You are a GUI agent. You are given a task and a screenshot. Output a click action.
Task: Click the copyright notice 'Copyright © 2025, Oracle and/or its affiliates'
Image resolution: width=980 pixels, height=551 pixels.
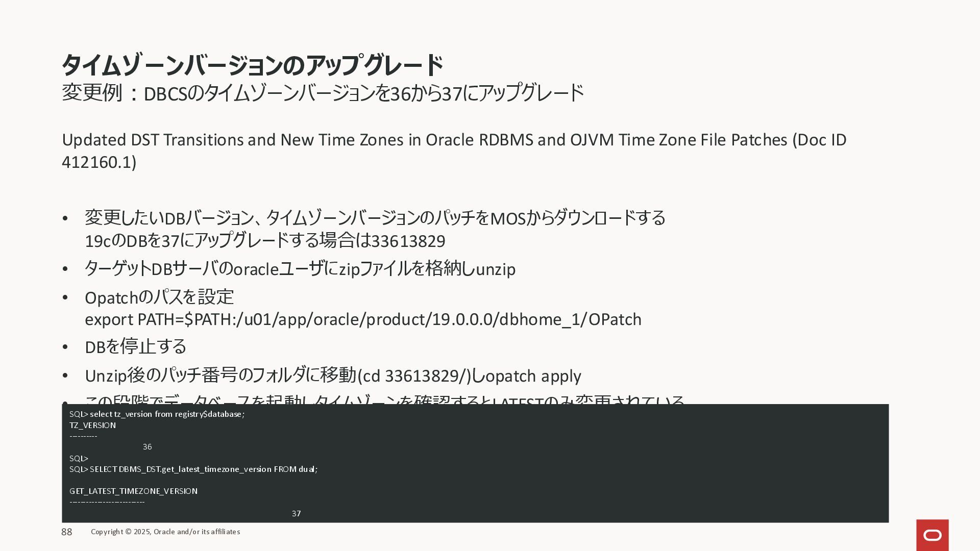click(x=165, y=532)
